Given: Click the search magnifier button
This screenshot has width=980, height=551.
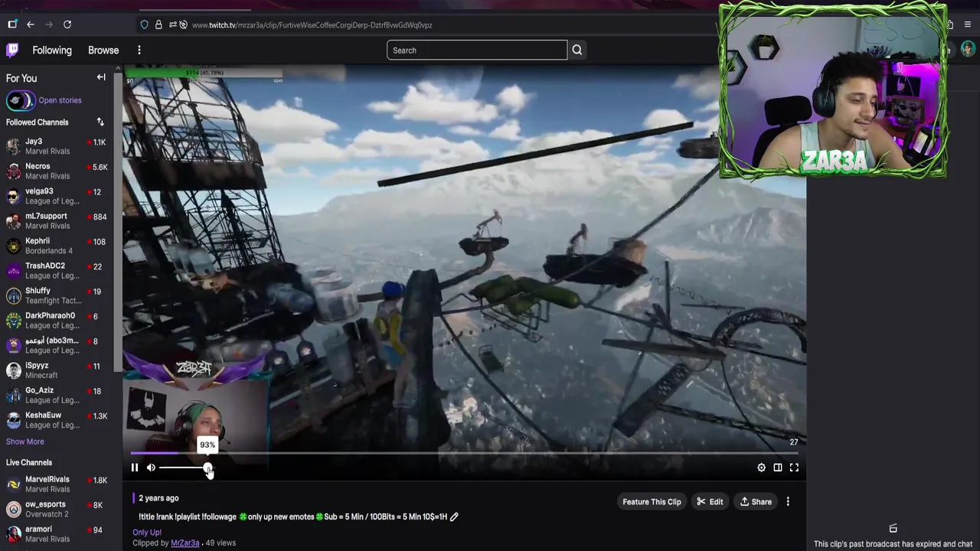Looking at the screenshot, I should point(577,51).
